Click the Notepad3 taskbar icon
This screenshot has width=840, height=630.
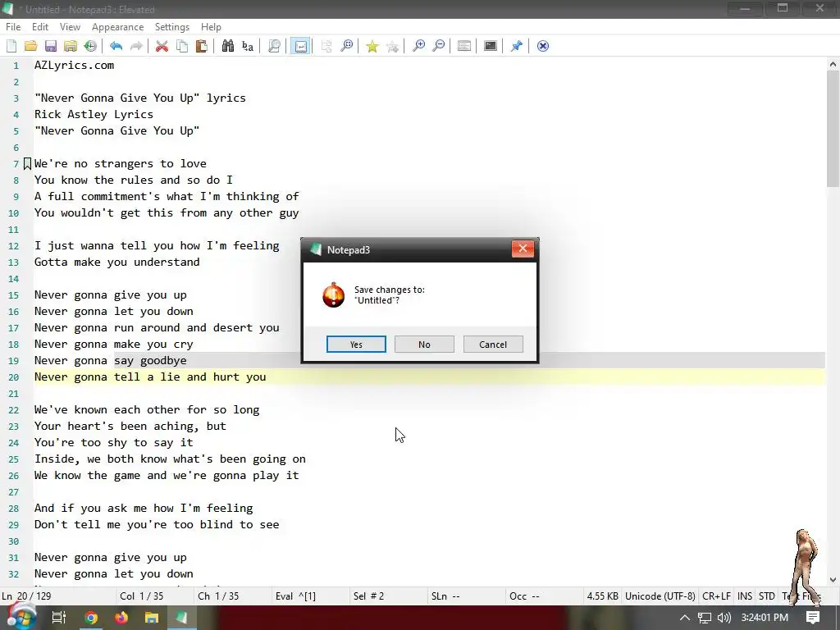tap(181, 618)
